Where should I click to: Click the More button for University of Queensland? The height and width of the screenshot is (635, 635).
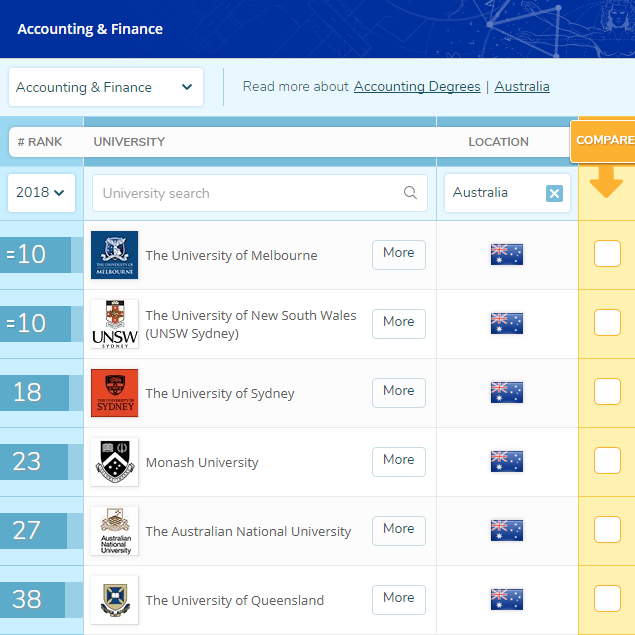[399, 599]
